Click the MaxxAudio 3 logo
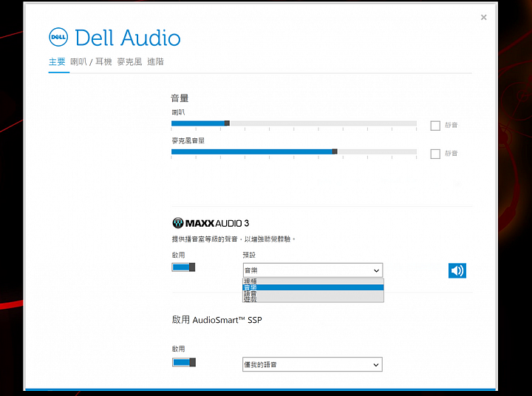Viewport: 532px width, 396px height. coord(211,223)
